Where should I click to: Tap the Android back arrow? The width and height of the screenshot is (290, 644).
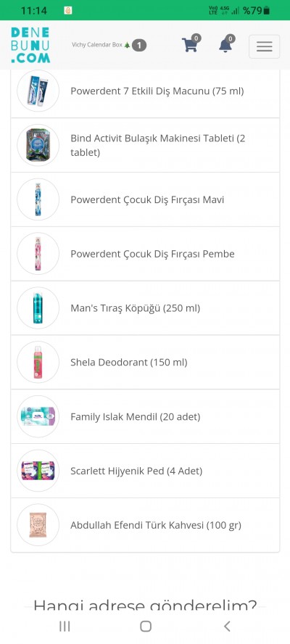coord(227,626)
